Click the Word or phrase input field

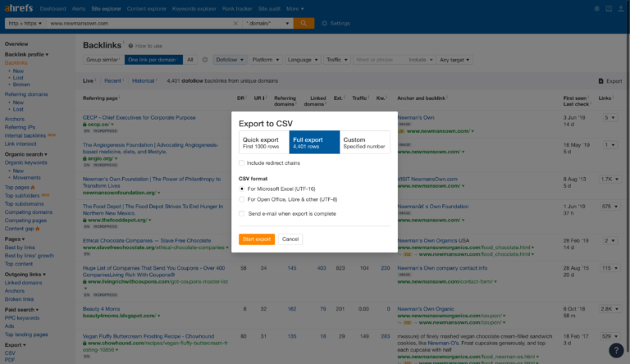[x=379, y=60]
